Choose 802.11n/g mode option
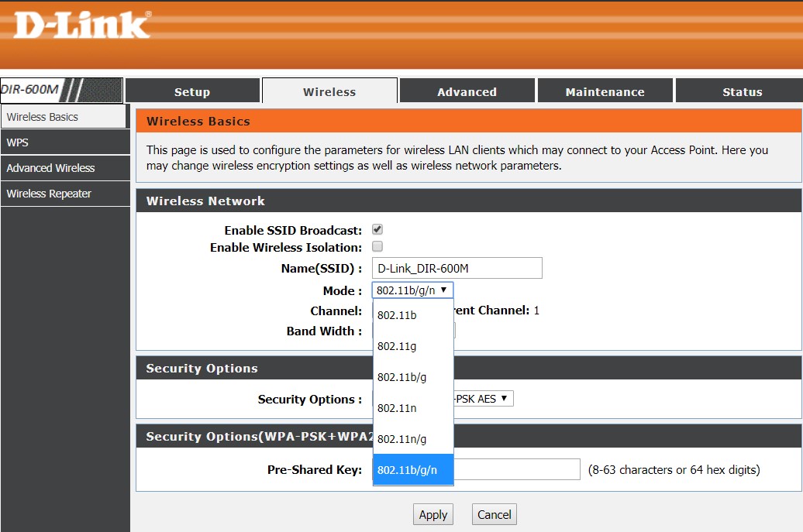Screen dimensions: 803x532 click(413, 439)
